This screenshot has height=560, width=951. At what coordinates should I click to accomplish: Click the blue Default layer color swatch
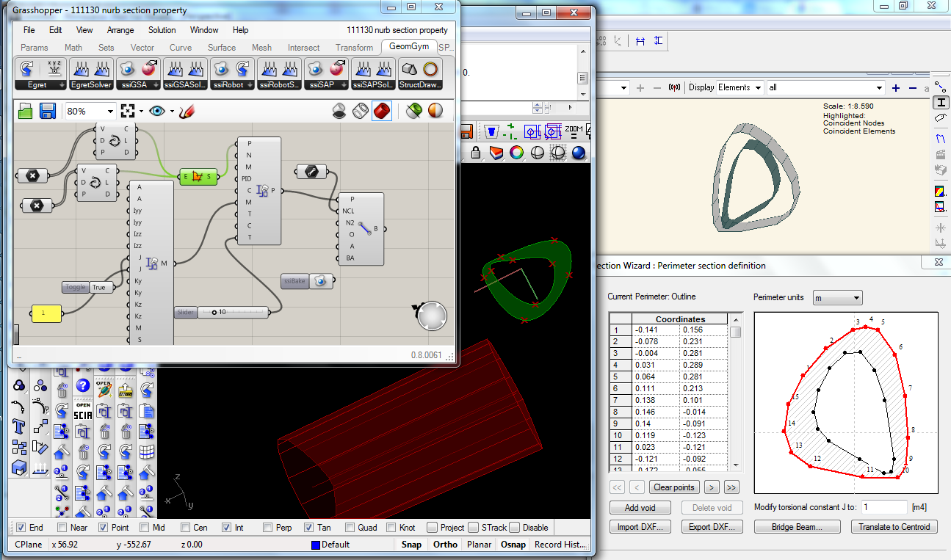click(316, 545)
